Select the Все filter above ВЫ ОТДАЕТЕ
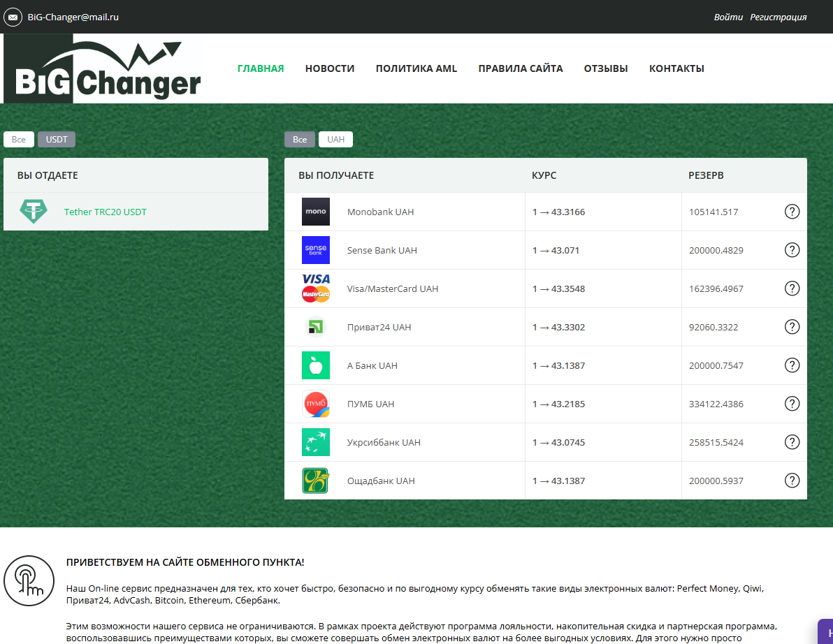Viewport: 833px width, 644px height. tap(19, 140)
